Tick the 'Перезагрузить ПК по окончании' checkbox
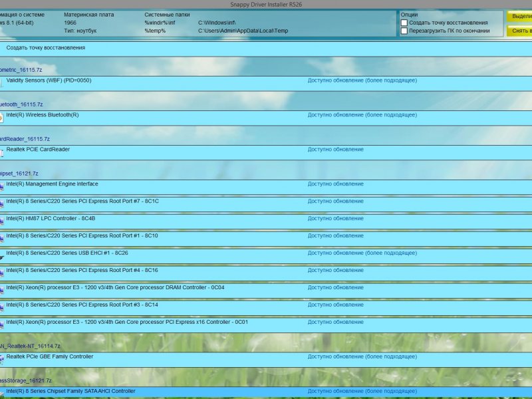 (x=404, y=31)
